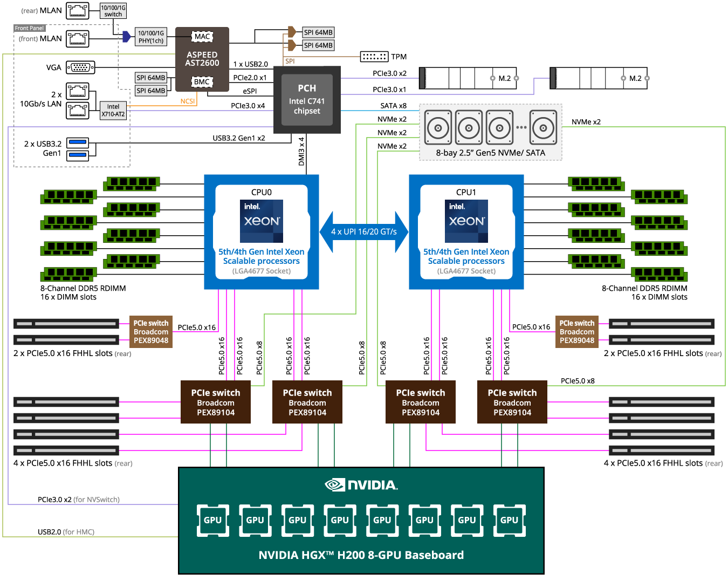This screenshot has width=728, height=580.
Task: Click the 8-bay 2.5" Gen5 NVMe/ SATA caption
Action: (x=491, y=153)
